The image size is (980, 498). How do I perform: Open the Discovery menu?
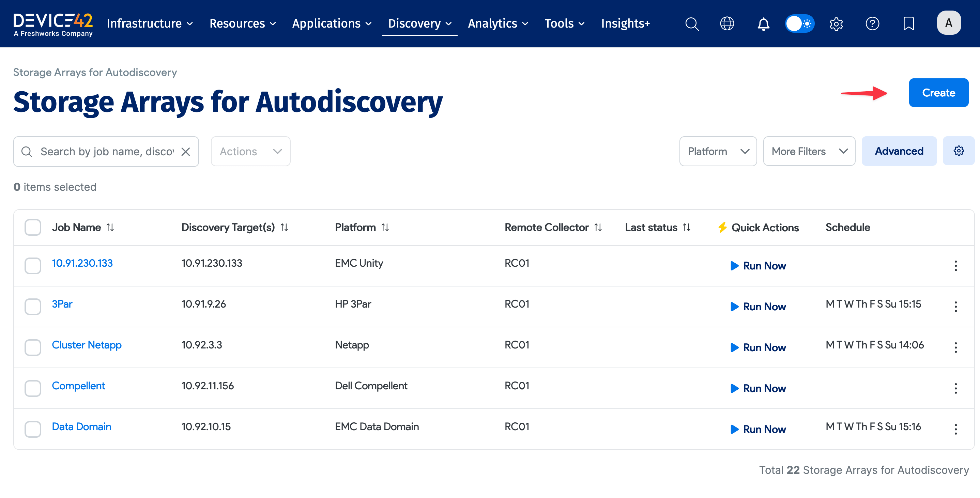[x=415, y=24]
